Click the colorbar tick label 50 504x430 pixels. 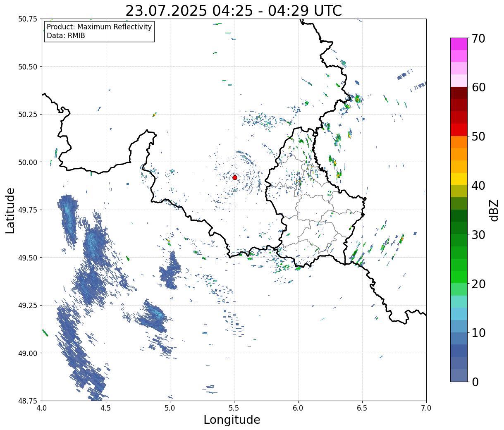click(x=478, y=136)
